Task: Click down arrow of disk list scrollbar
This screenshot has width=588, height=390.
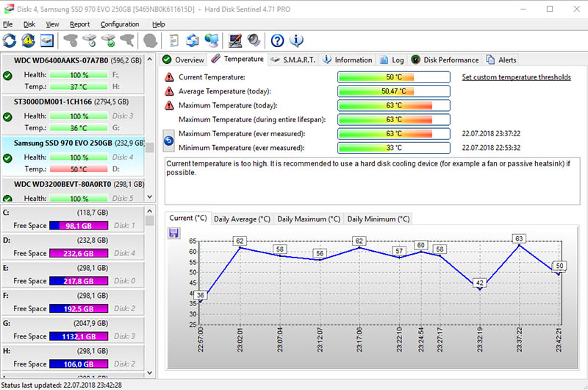Action: pos(150,196)
